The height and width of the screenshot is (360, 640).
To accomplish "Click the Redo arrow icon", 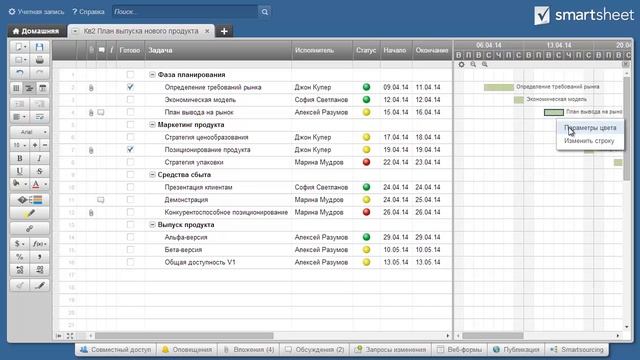I will click(x=39, y=73).
